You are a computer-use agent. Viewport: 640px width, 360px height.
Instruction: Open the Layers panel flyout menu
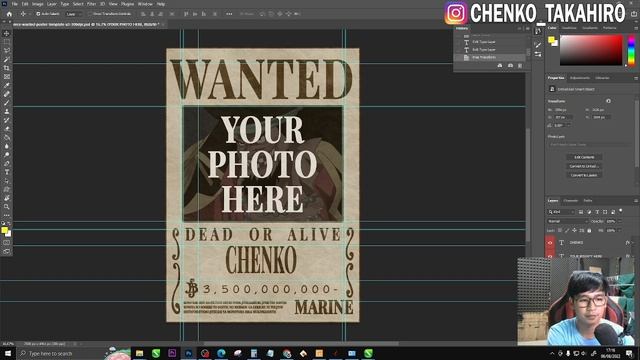click(636, 201)
